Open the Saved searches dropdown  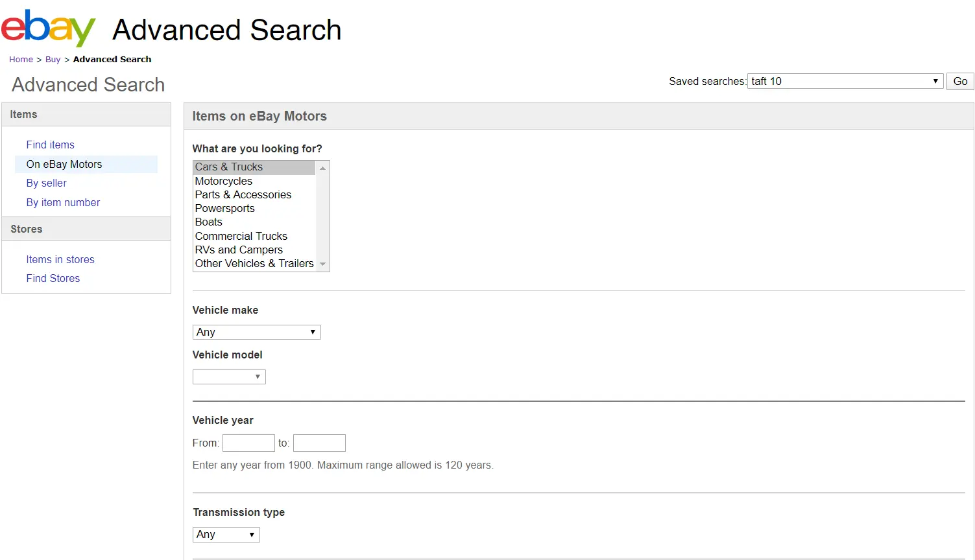[x=845, y=81]
